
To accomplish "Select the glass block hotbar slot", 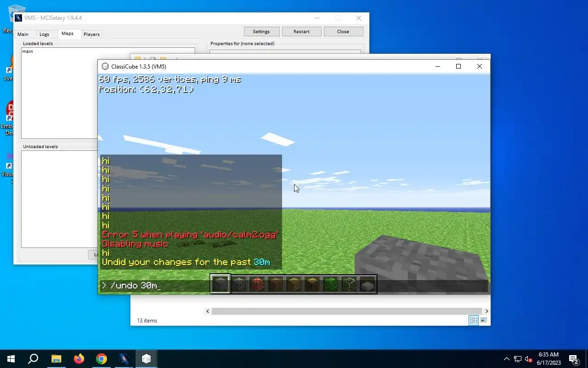I will [x=349, y=284].
